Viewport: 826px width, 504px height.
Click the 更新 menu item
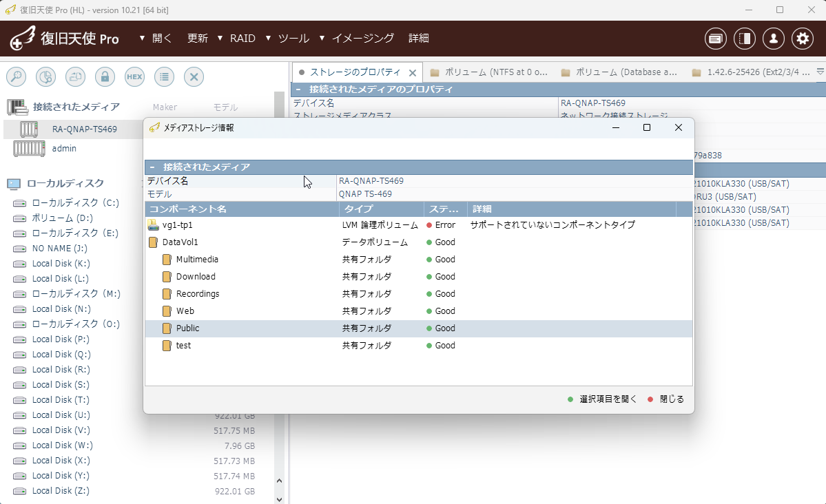click(x=198, y=39)
